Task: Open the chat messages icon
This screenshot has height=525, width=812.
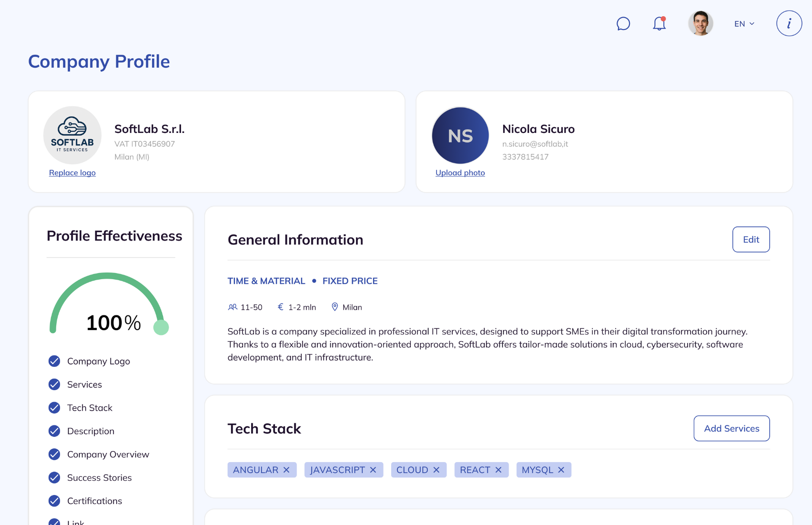Action: click(623, 23)
